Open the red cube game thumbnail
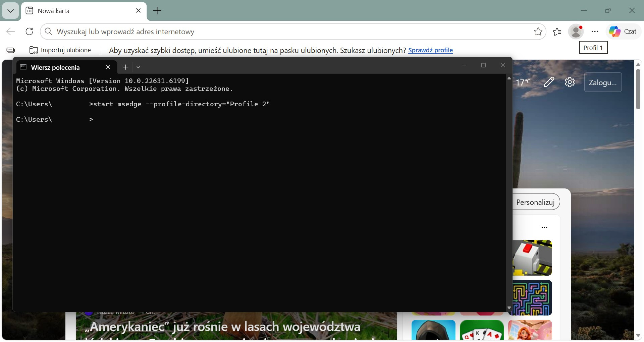This screenshot has height=342, width=644. 532,258
